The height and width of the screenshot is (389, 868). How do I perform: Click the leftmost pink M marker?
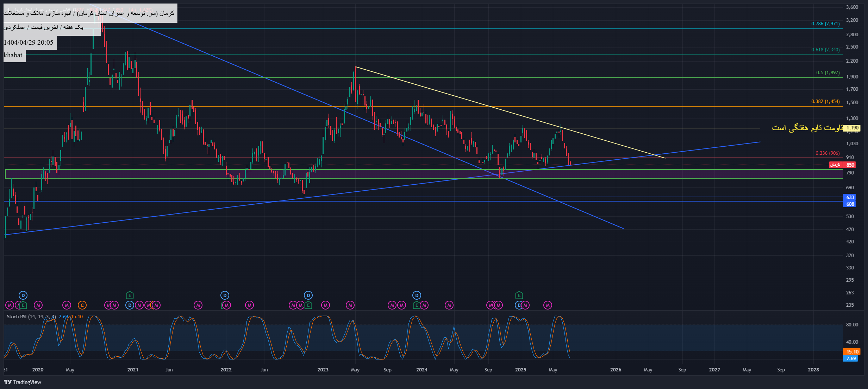click(10, 305)
